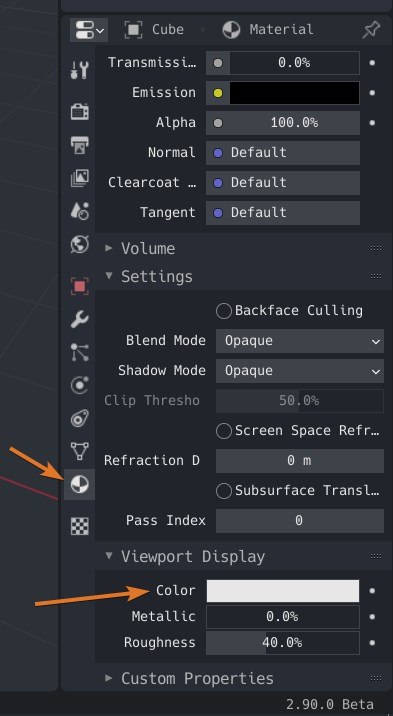Open the Output properties printer icon
The width and height of the screenshot is (393, 716).
point(79,145)
